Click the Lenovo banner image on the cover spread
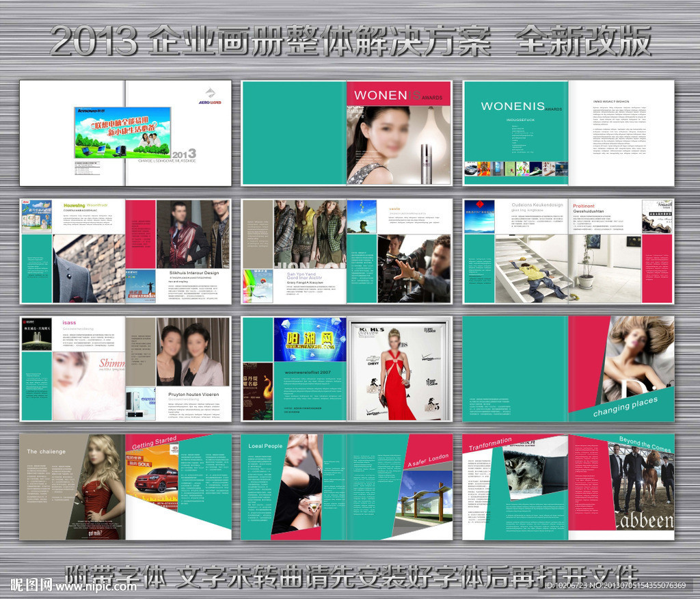This screenshot has height=599, width=700. [x=122, y=132]
